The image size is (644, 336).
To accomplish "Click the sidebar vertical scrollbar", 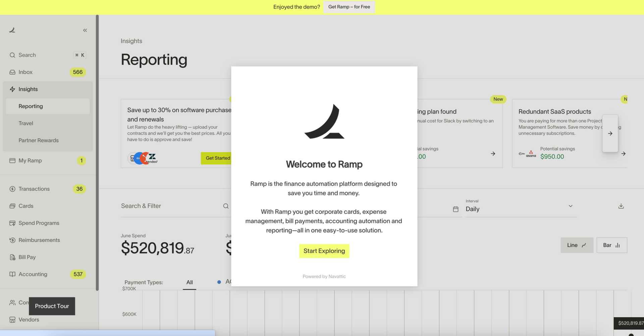I will pyautogui.click(x=97, y=153).
